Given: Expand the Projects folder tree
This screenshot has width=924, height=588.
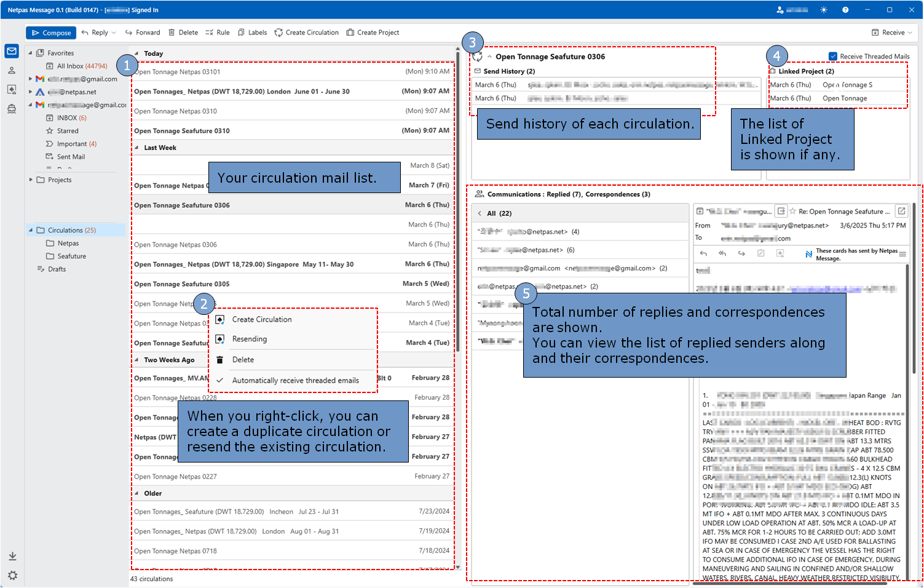Looking at the screenshot, I should coord(31,180).
